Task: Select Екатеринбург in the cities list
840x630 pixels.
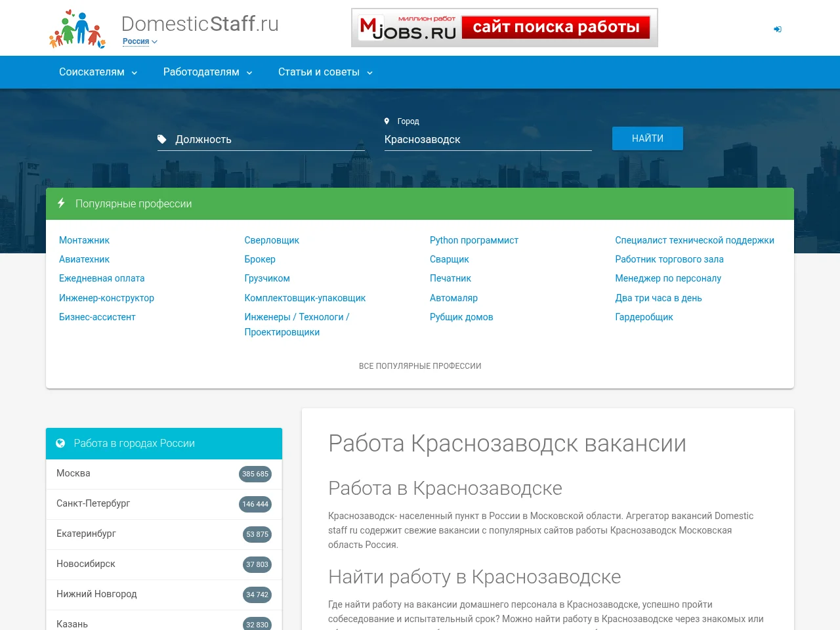Action: (x=164, y=534)
